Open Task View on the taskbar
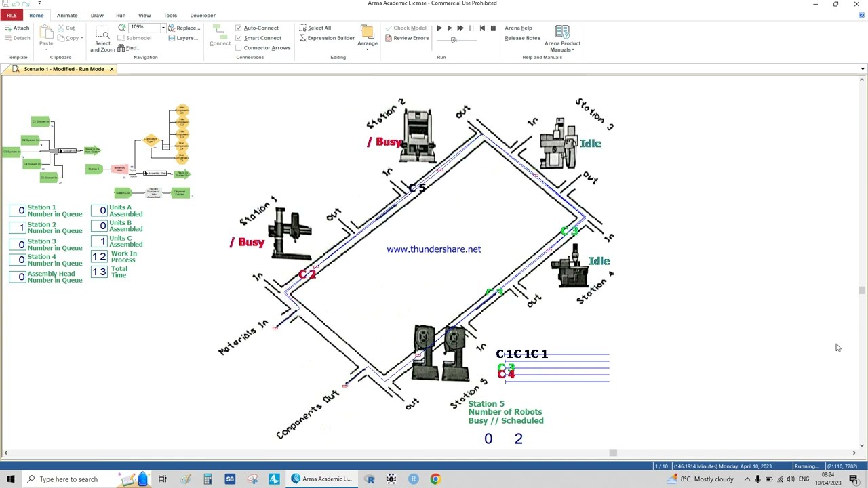Screen dimensions: 868x488 tap(163, 479)
